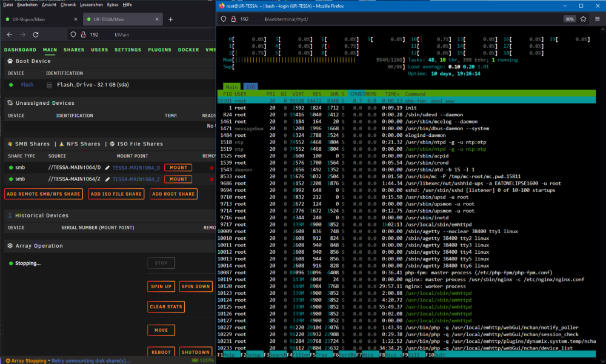Click the browser reload page icon
The height and width of the screenshot is (364, 606).
click(36, 35)
